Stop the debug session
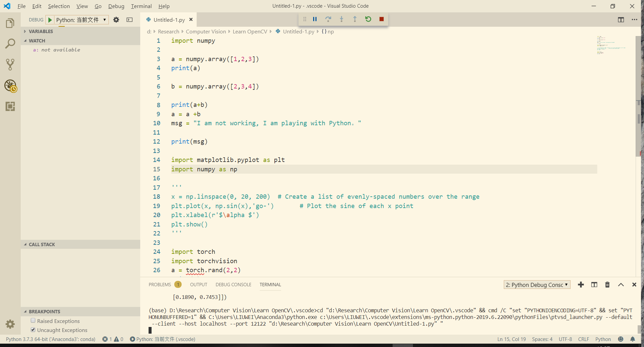Image resolution: width=644 pixels, height=347 pixels. tap(381, 19)
